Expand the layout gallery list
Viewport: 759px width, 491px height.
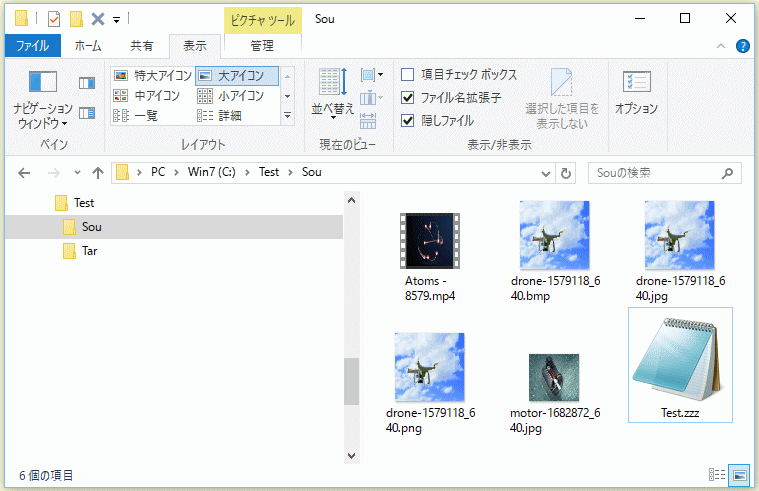(288, 116)
